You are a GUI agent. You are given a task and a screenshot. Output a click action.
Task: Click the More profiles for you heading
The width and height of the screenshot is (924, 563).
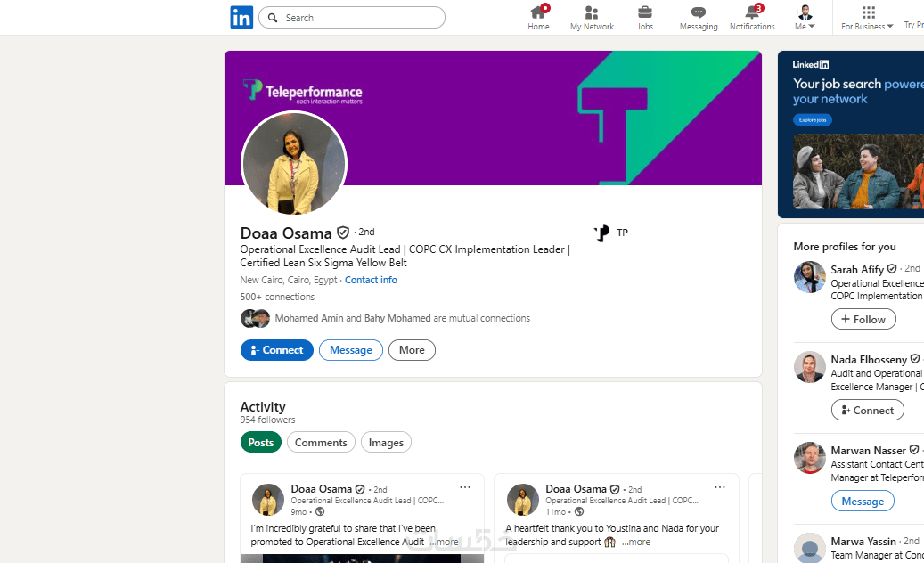845,247
